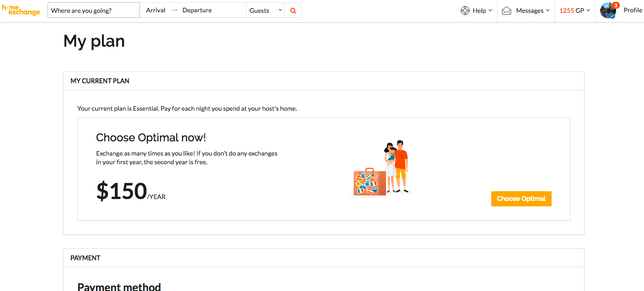Click the 'Choose Optimal now!' heading

(151, 137)
